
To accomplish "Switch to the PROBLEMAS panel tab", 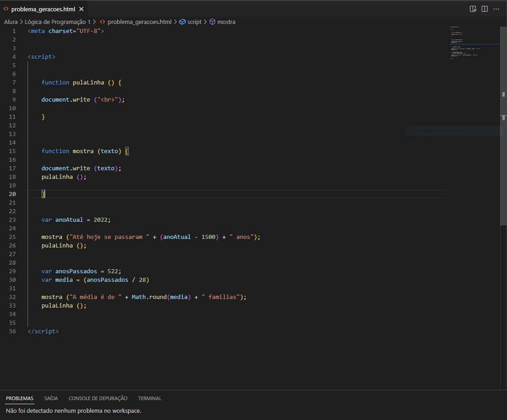I will [x=20, y=398].
